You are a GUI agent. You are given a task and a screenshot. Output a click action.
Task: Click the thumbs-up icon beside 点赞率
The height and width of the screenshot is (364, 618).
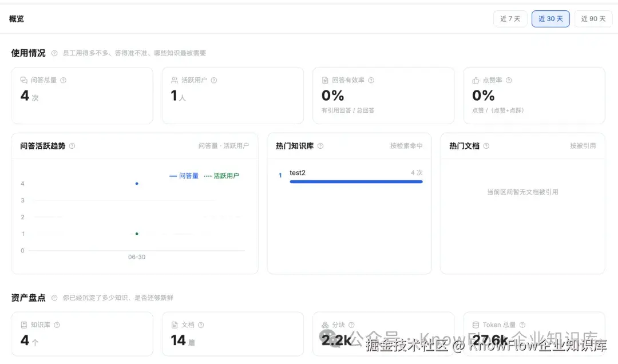click(x=476, y=80)
